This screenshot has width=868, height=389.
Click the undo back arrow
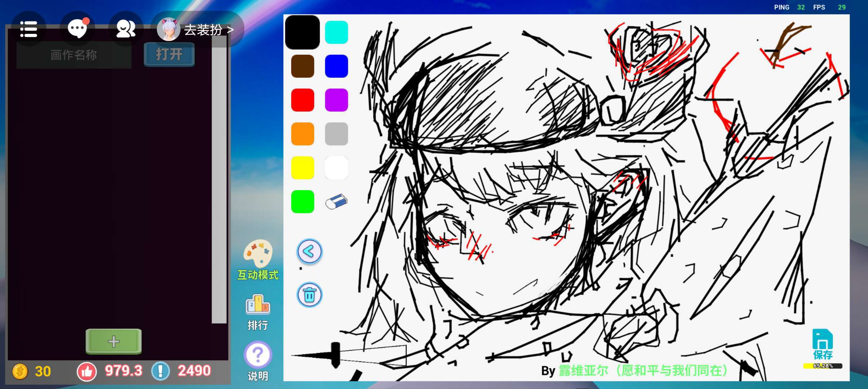click(309, 251)
